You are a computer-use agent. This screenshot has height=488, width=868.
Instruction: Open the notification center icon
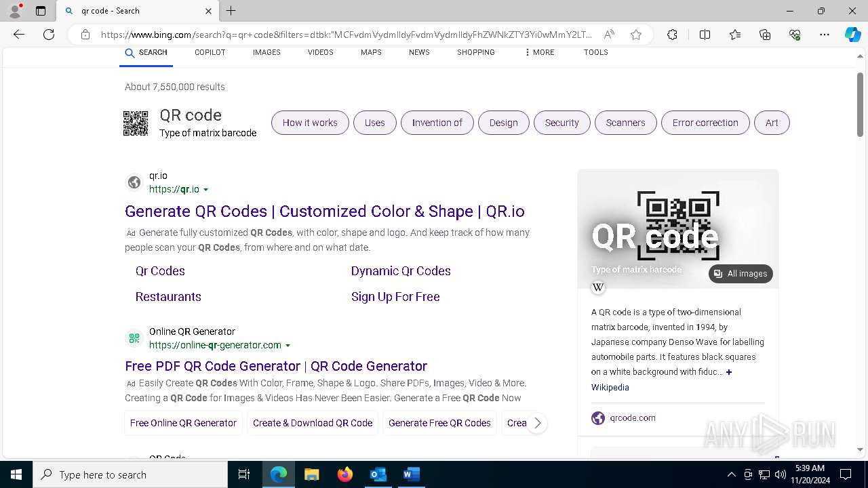[x=846, y=474]
